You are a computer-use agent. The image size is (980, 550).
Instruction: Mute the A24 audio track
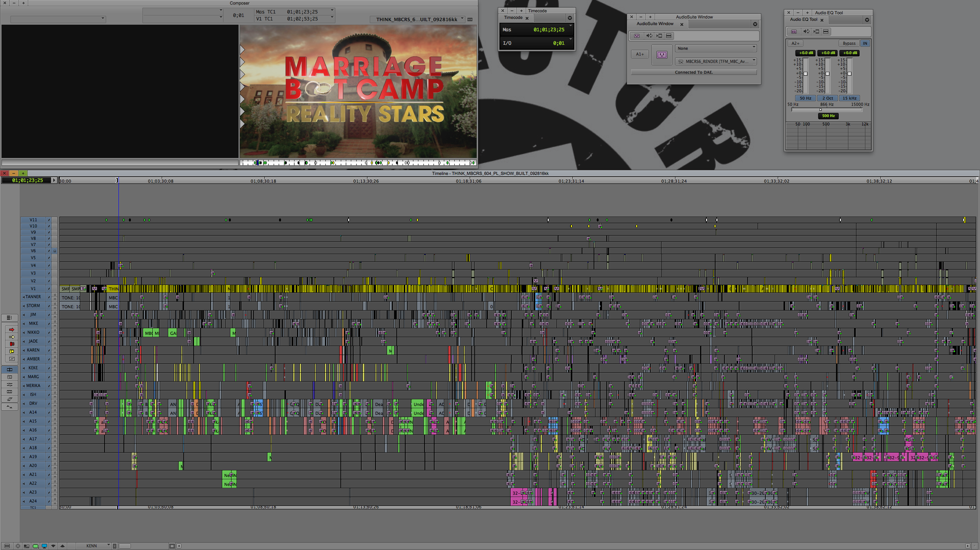click(x=55, y=503)
